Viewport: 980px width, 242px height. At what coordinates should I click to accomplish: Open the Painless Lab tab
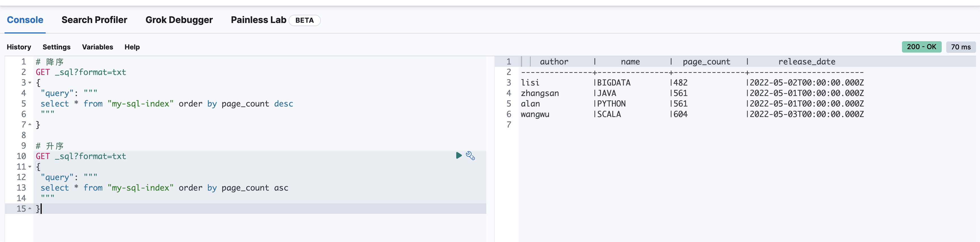(x=258, y=20)
